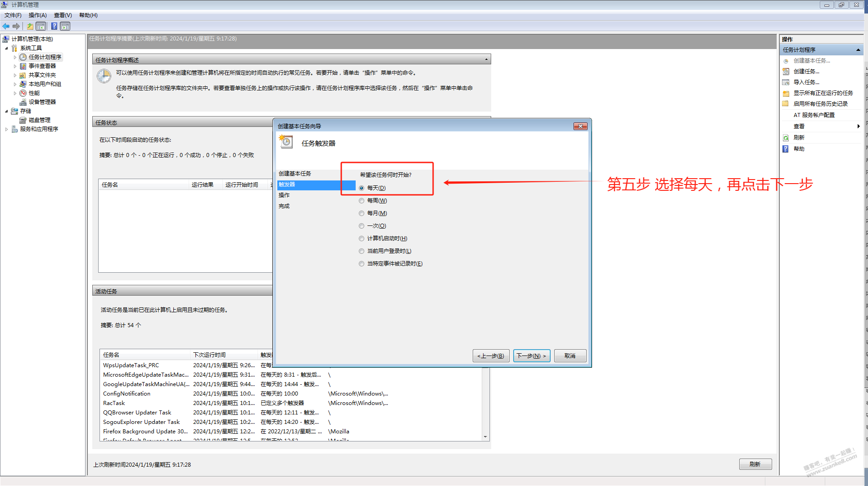Click the Forward arrow toolbar icon

[x=16, y=26]
